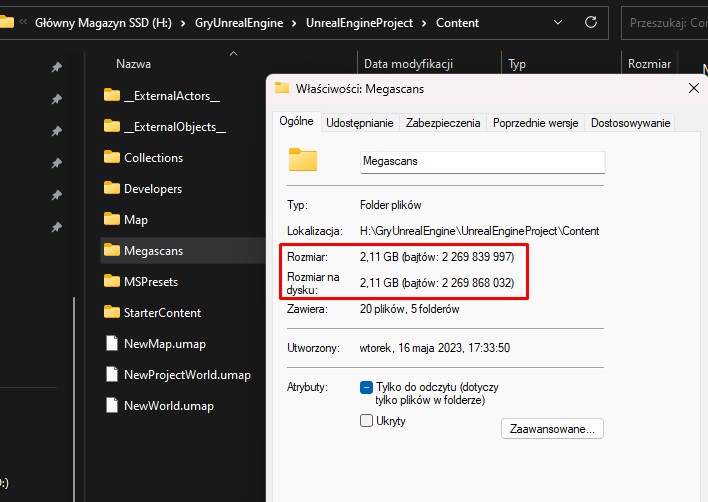Click the StarterContent folder icon
708x502 pixels.
(x=112, y=313)
